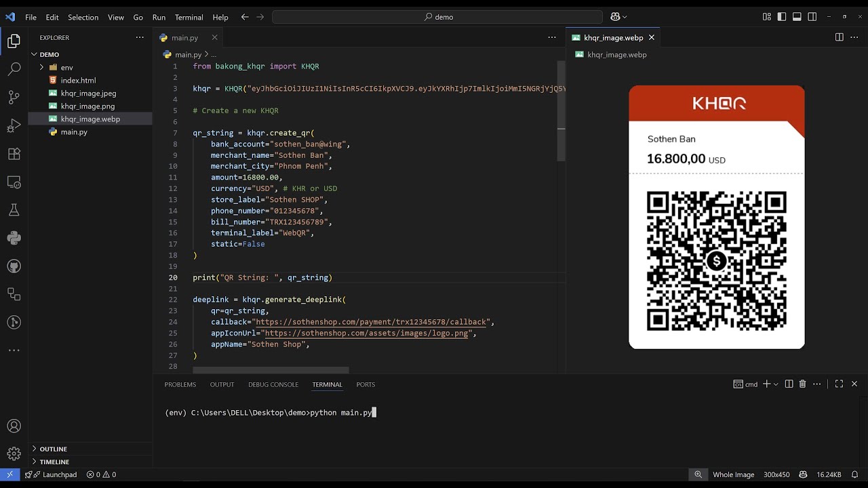868x488 pixels.
Task: Click the editor horizontal scrollbar
Action: tap(271, 370)
